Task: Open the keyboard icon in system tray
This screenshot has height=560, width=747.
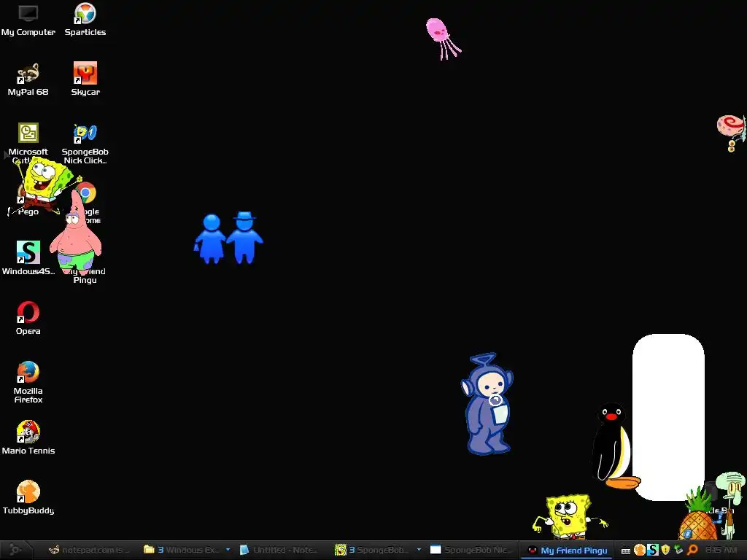Action: [626, 551]
